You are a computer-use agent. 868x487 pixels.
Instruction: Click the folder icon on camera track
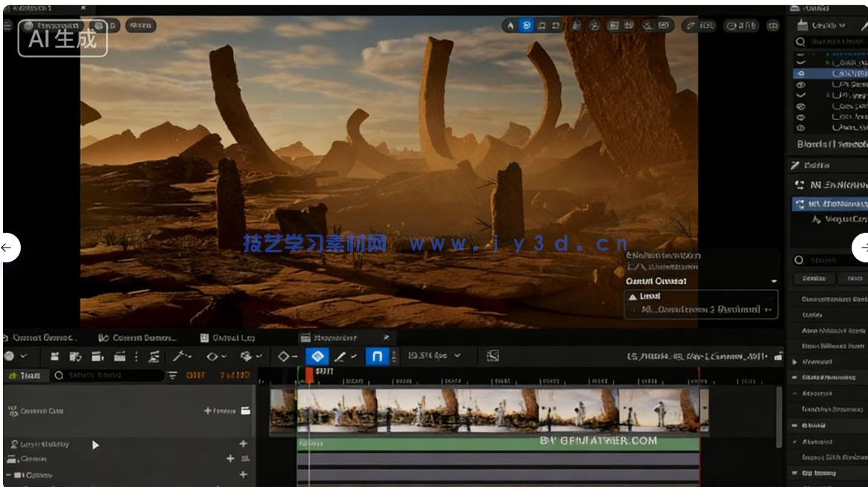coord(246,411)
